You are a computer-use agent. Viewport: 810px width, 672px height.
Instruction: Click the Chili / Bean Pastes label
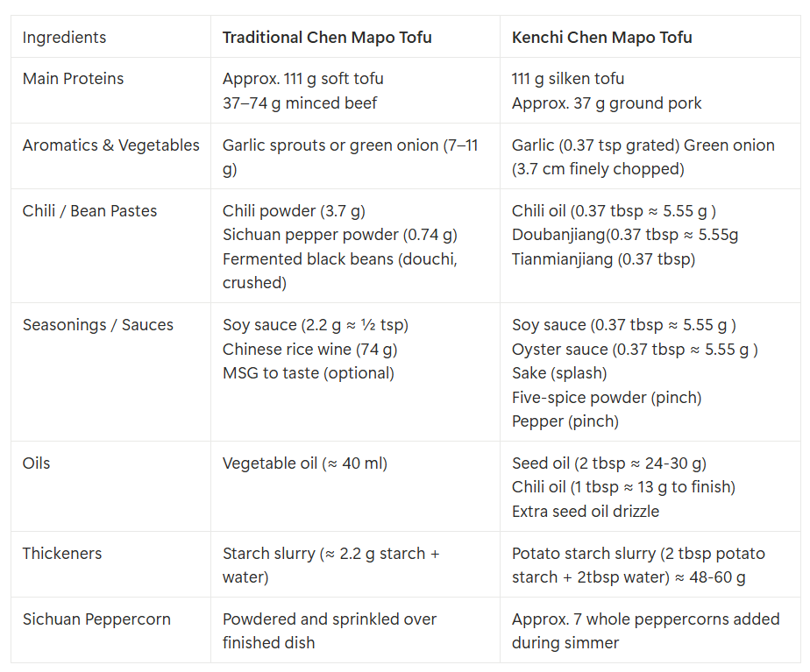(89, 210)
